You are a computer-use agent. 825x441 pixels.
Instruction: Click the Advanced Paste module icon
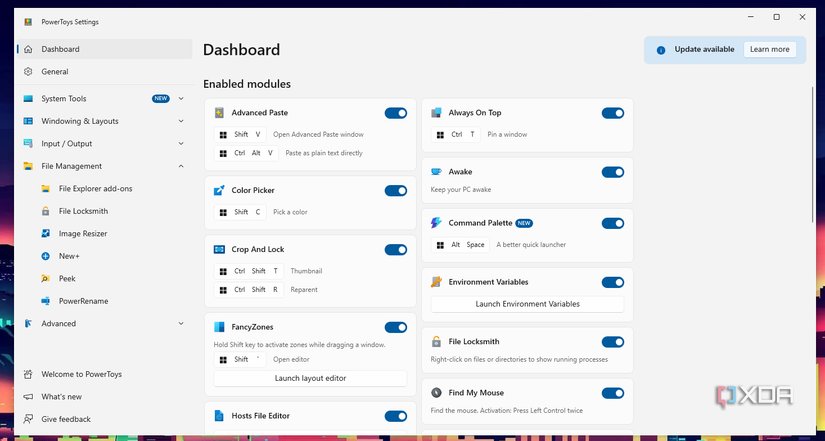(x=219, y=113)
